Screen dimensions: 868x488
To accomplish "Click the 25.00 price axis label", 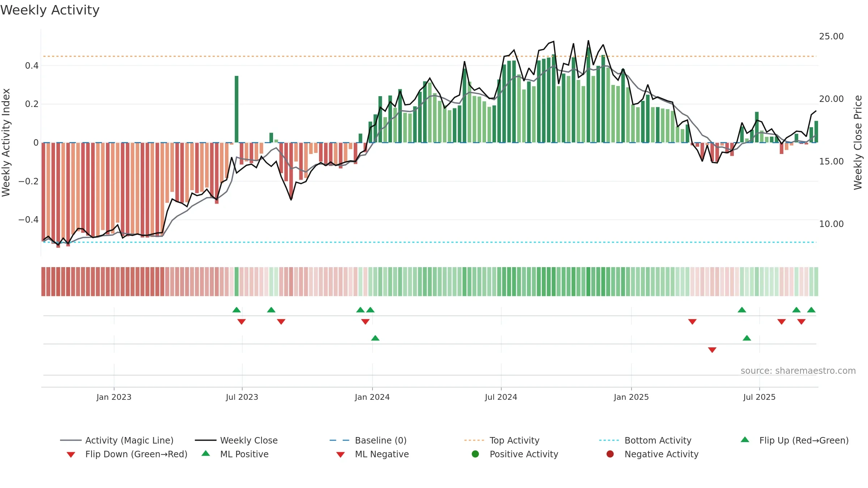I will coord(831,36).
